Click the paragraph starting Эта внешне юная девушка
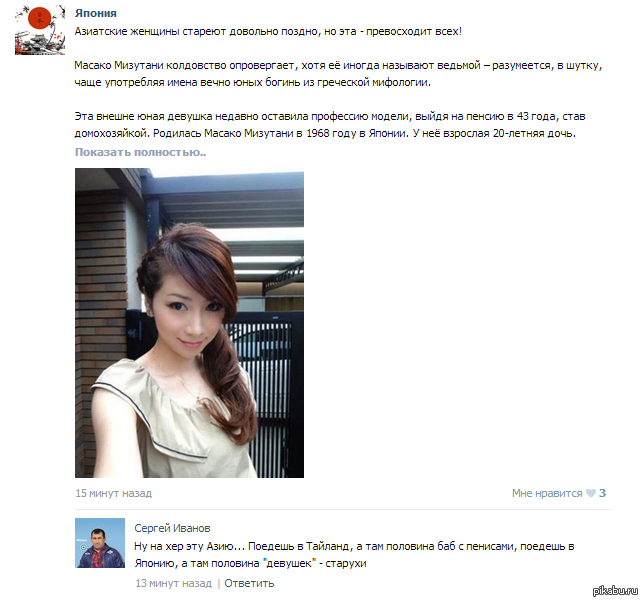 (330, 125)
